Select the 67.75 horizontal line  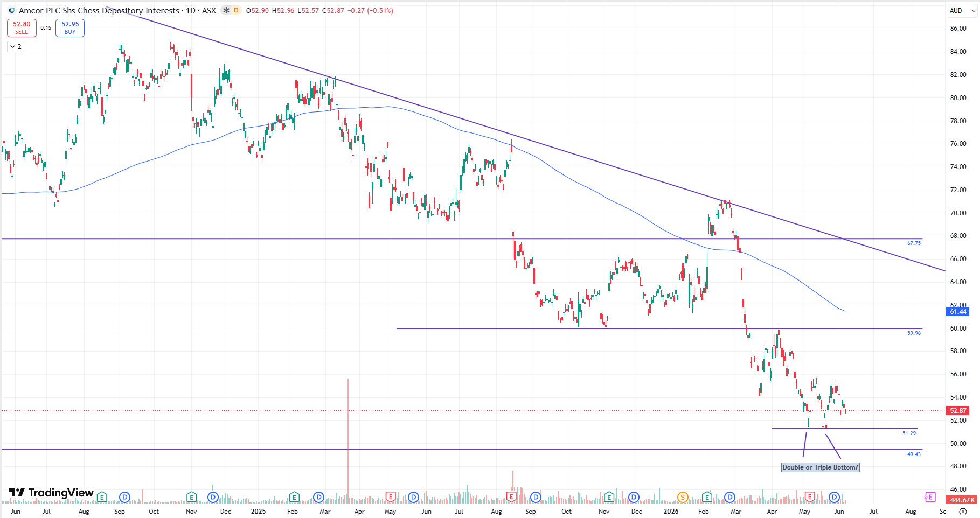[462, 239]
